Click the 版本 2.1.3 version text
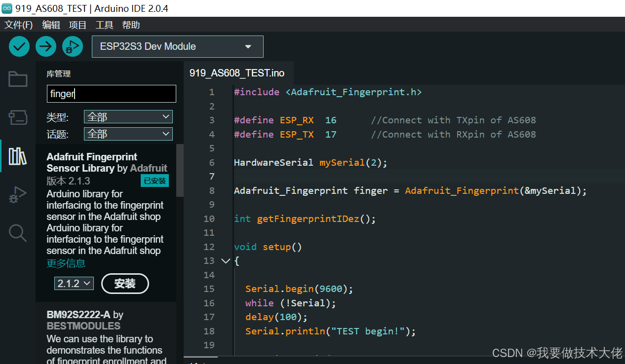 [69, 181]
